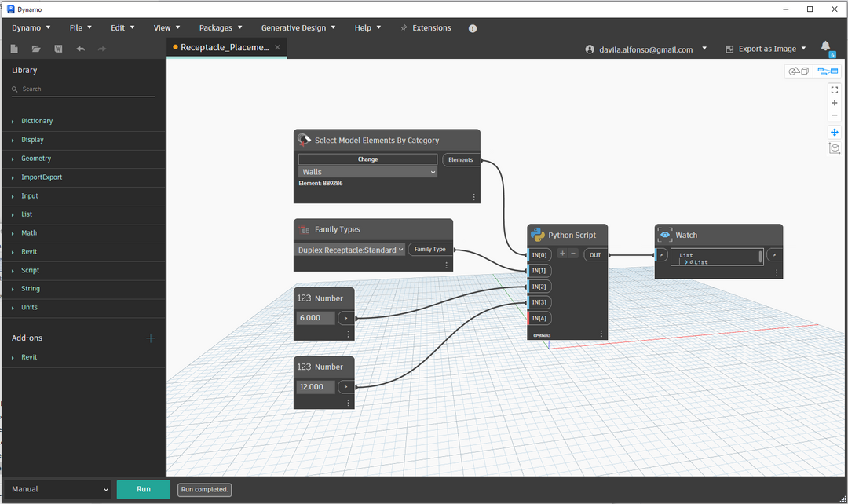Click the Family Type output port
The image size is (848, 504).
[x=430, y=250]
